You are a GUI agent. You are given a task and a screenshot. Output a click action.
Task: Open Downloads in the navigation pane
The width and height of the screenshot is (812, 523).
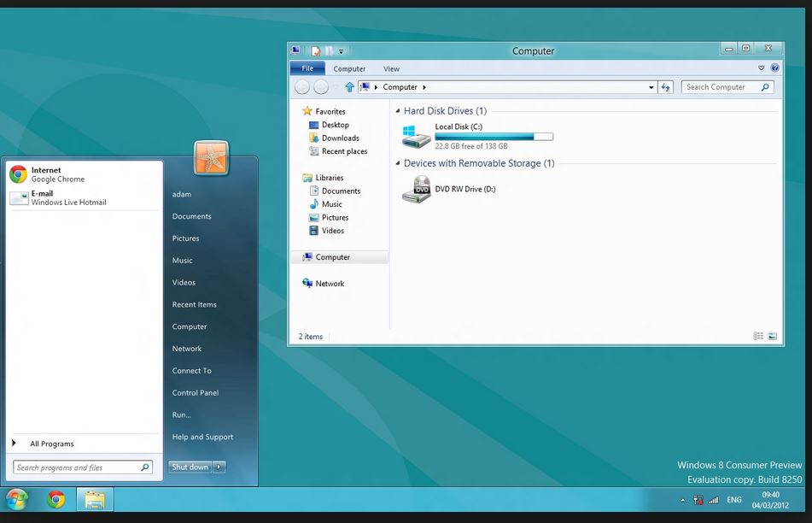(335, 138)
